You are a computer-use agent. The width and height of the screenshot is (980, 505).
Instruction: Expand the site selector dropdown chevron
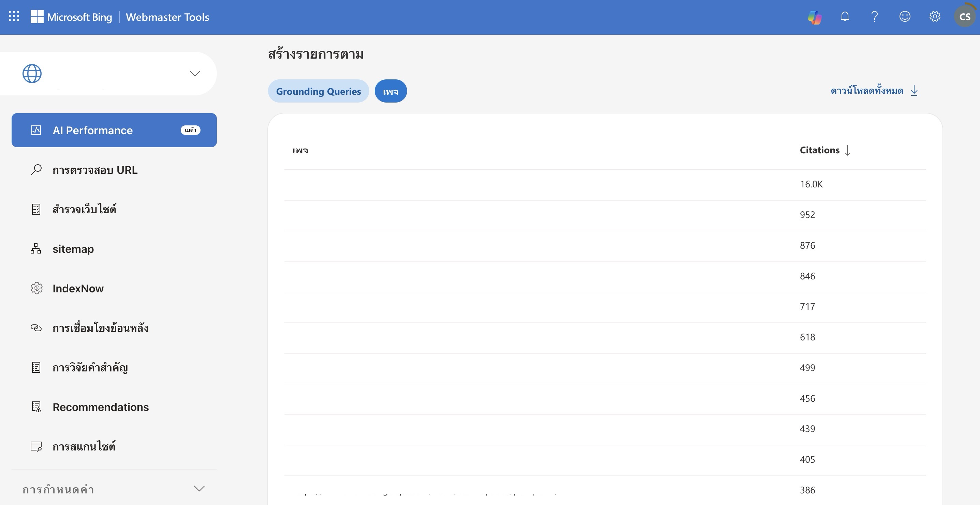click(x=195, y=73)
